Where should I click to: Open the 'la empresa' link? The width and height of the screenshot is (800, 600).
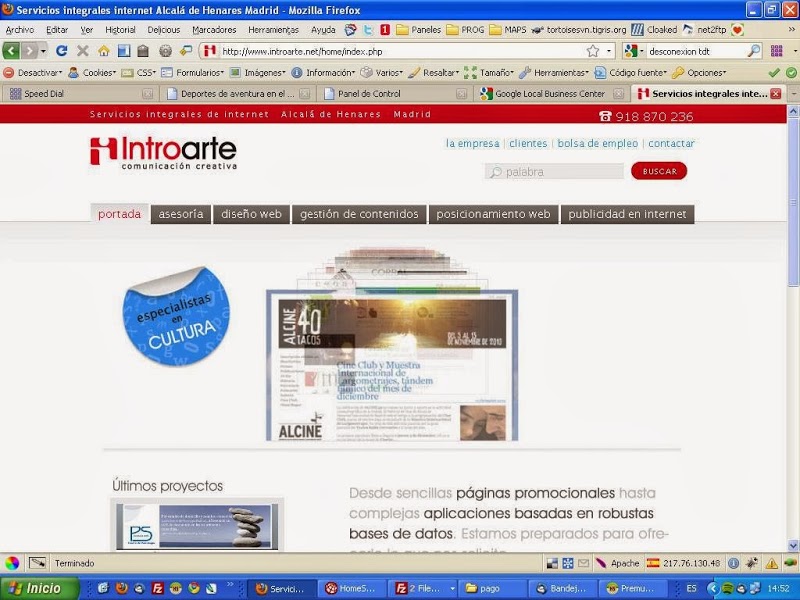tap(472, 143)
